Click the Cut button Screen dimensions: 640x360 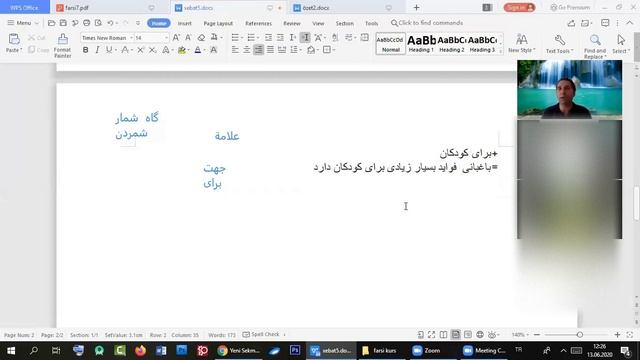(x=36, y=38)
